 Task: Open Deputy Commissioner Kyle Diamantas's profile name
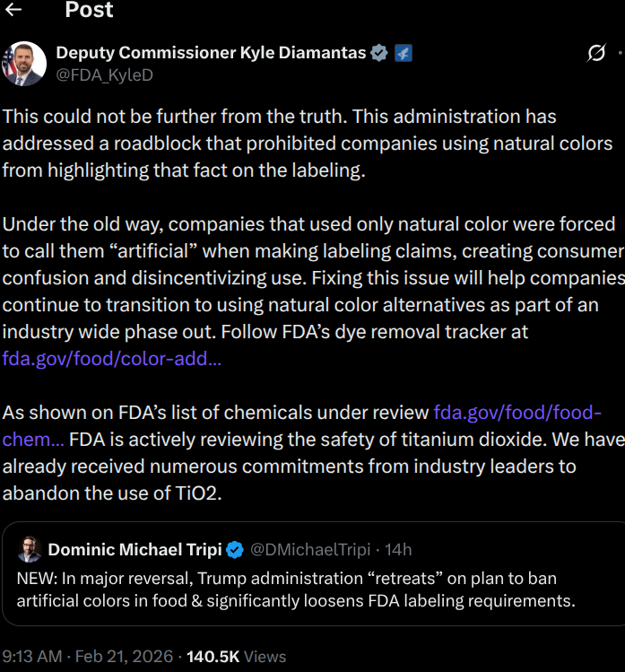pyautogui.click(x=211, y=53)
